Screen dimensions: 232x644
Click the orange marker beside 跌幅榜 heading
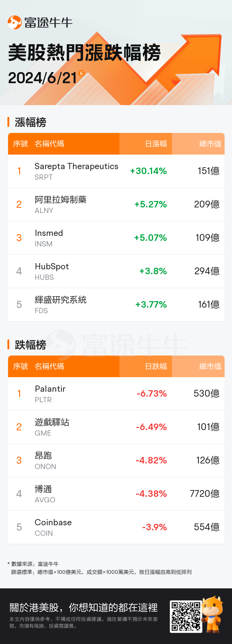point(9,344)
